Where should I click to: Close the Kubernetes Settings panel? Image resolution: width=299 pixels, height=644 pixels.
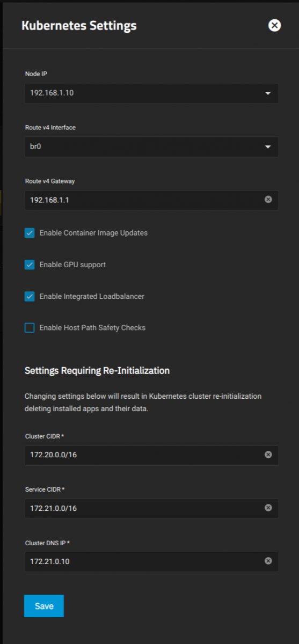pyautogui.click(x=274, y=25)
